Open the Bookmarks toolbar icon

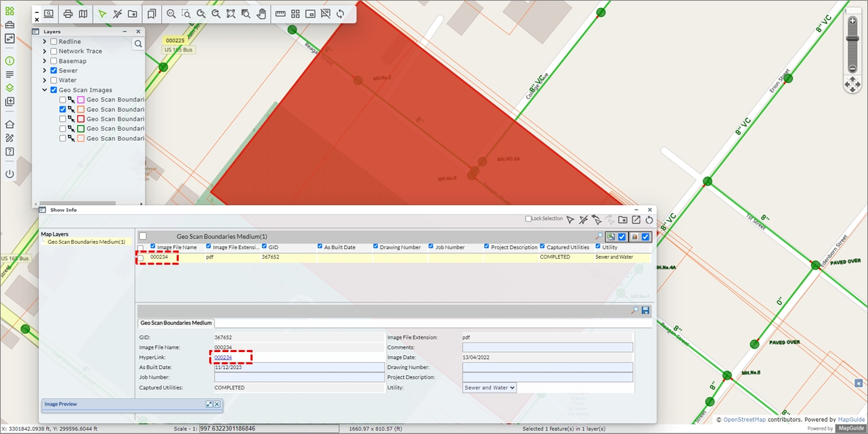coord(152,14)
